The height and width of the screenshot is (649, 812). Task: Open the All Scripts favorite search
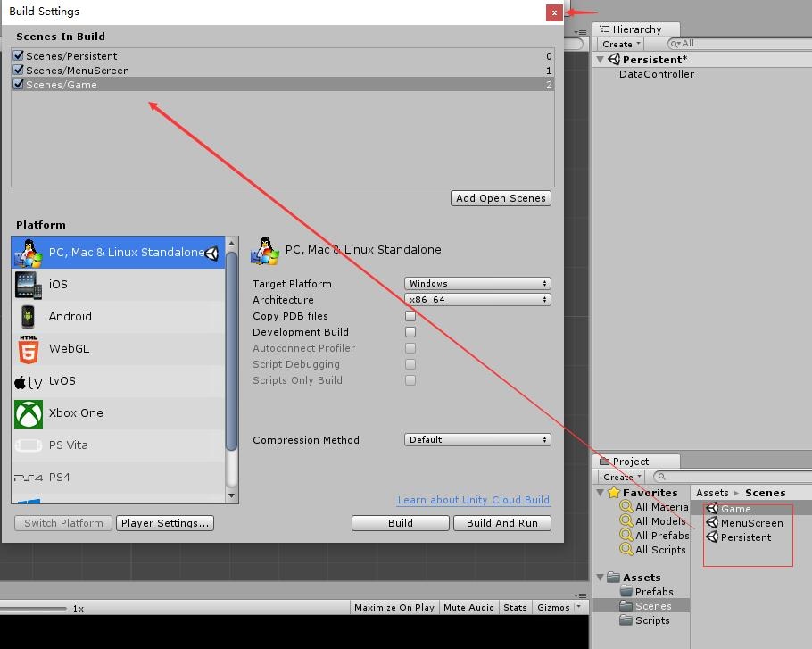coord(653,550)
